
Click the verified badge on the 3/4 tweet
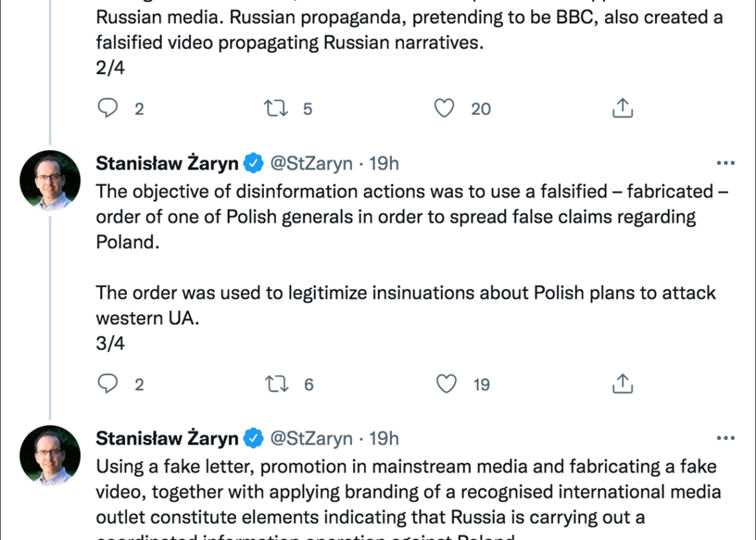pos(253,163)
